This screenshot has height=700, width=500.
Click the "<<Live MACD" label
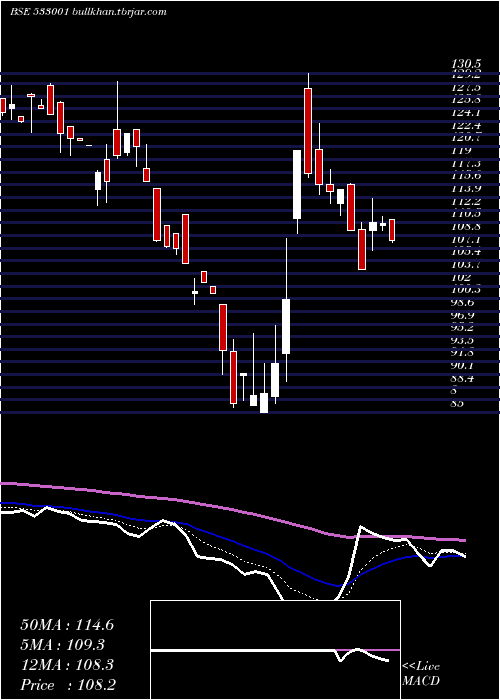pos(421,673)
